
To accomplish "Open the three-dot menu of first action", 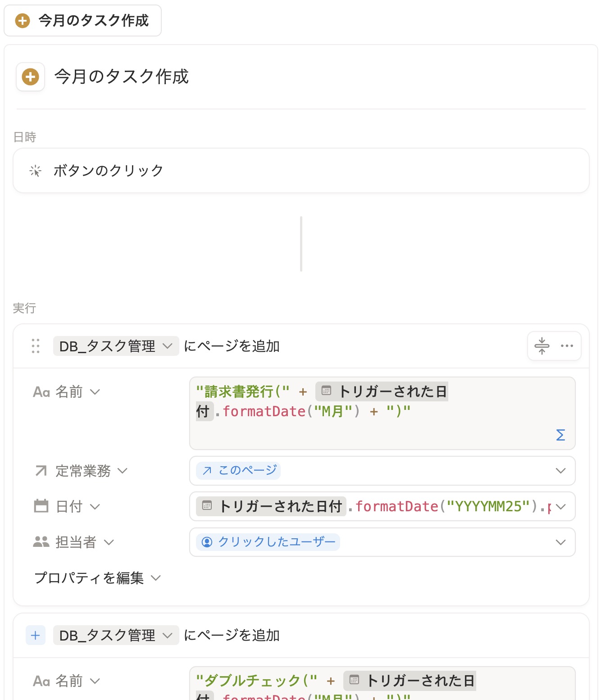I will [567, 346].
